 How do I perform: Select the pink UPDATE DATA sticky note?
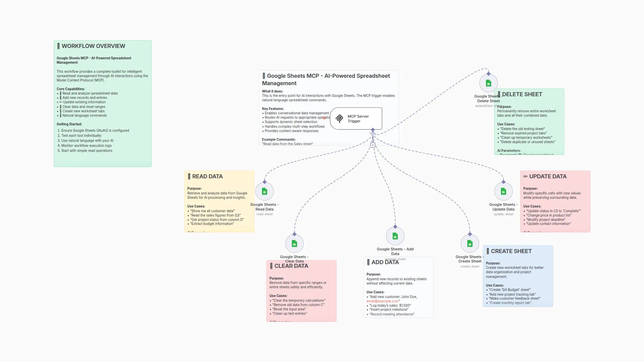[555, 201]
